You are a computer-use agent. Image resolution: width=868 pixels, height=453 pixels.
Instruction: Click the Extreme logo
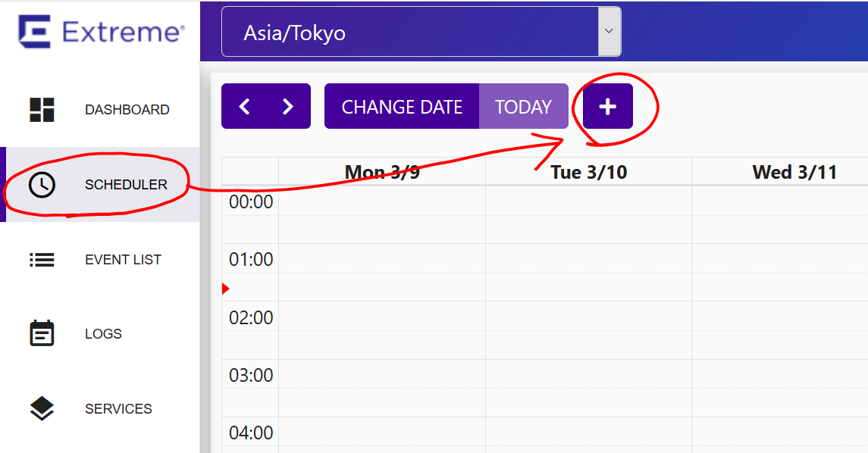coord(101,32)
